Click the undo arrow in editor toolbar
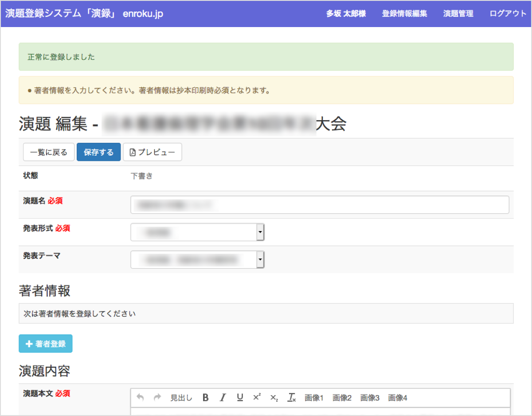Image resolution: width=532 pixels, height=416 pixels. click(141, 398)
